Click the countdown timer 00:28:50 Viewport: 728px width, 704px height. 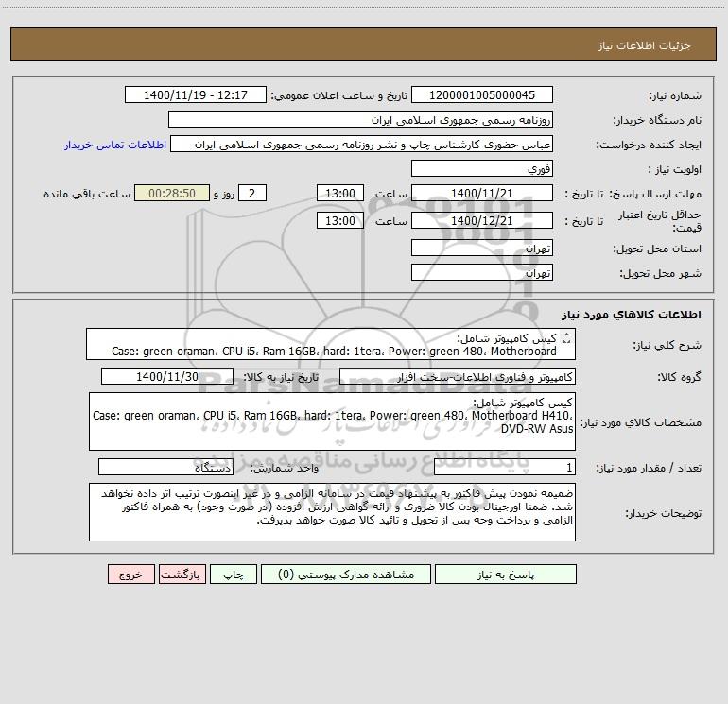coord(172,193)
